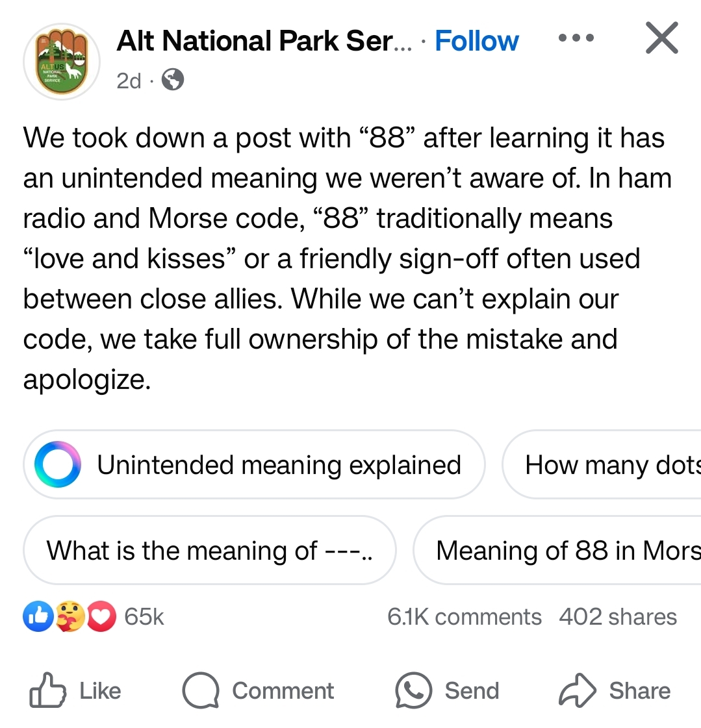View the 65k reactions count
701x728 pixels.
(x=144, y=617)
